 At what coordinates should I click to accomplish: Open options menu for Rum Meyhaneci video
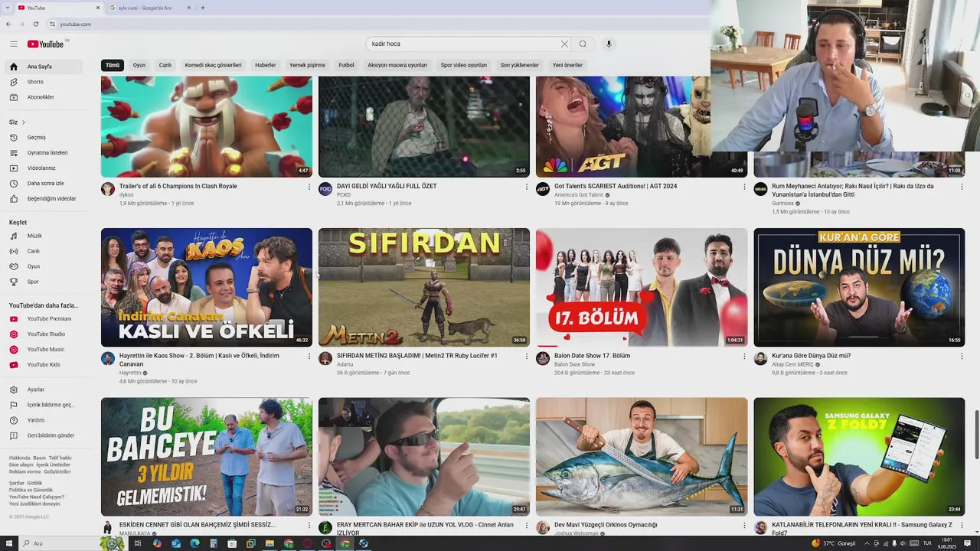(x=962, y=187)
